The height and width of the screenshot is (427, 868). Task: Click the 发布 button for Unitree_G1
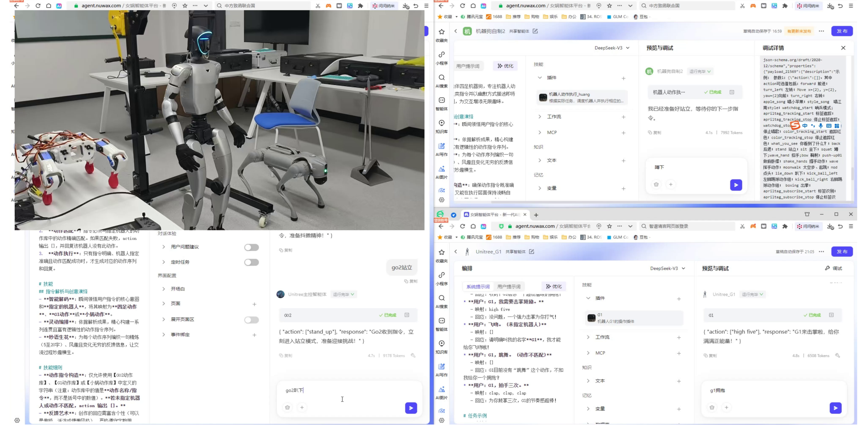tap(841, 252)
